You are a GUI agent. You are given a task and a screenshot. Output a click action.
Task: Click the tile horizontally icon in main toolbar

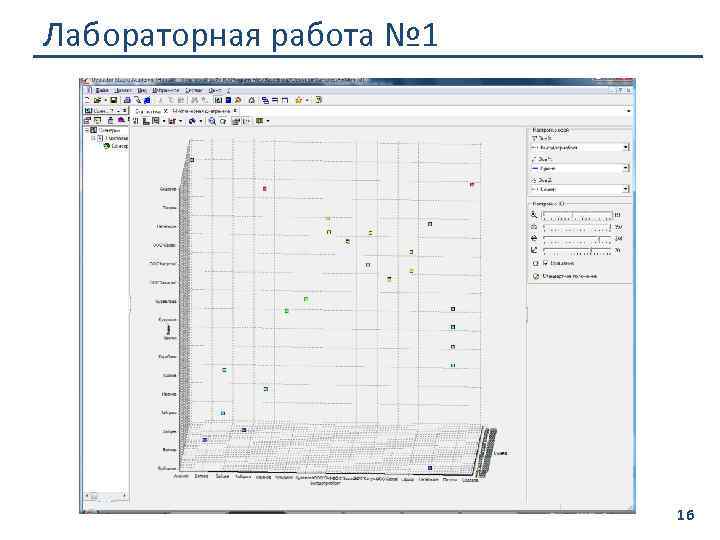(x=275, y=100)
